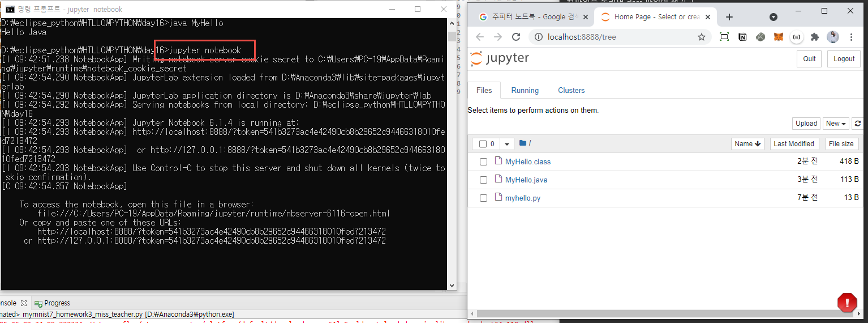Switch to the Clusters tab
868x323 pixels.
coord(571,90)
